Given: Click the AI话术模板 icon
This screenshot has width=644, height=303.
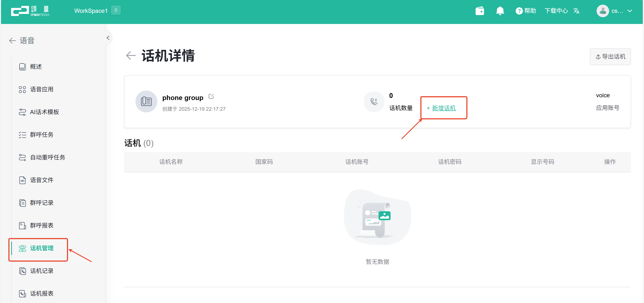Looking at the screenshot, I should pos(22,112).
